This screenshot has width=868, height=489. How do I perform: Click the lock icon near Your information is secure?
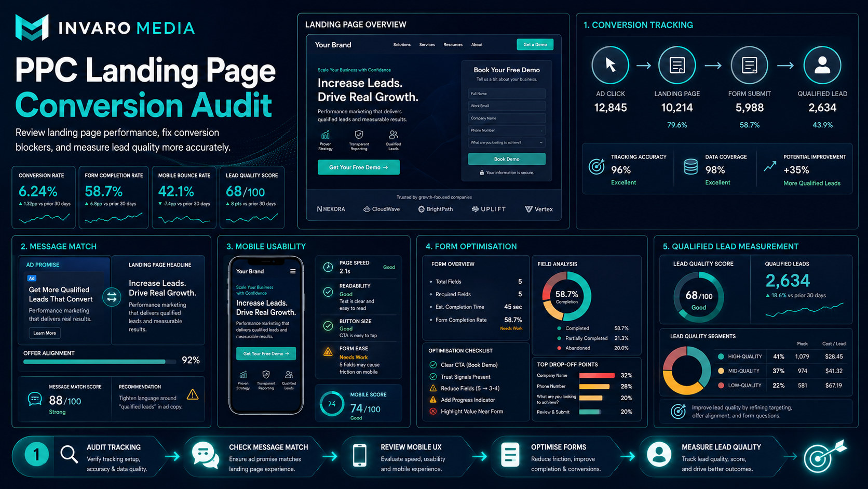[482, 173]
